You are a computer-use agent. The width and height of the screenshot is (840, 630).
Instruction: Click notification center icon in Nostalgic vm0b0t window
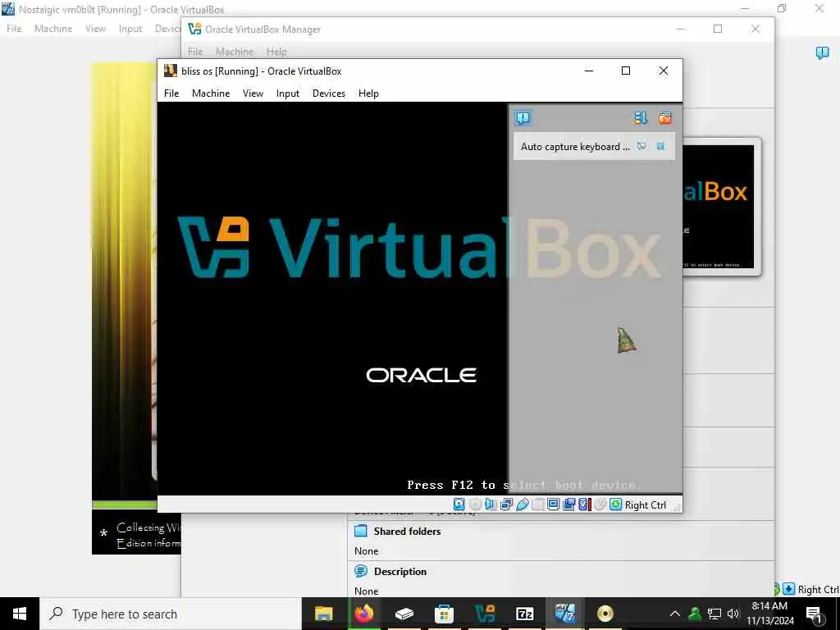[822, 52]
